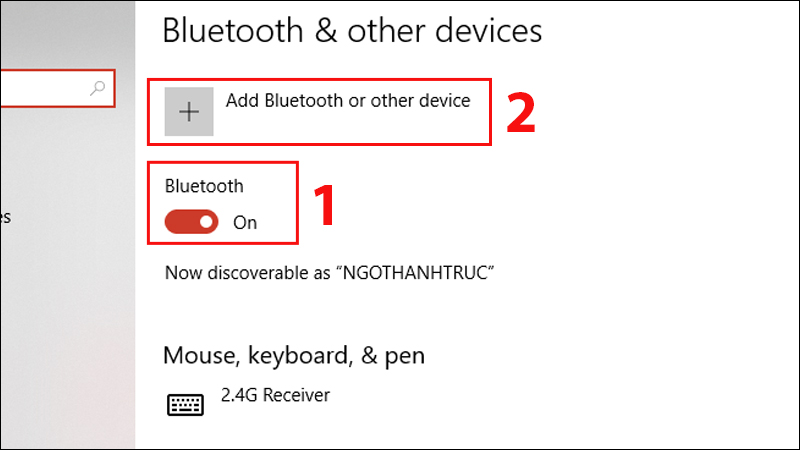Click the Bluetooth label above the switch
This screenshot has width=800, height=450.
[204, 186]
